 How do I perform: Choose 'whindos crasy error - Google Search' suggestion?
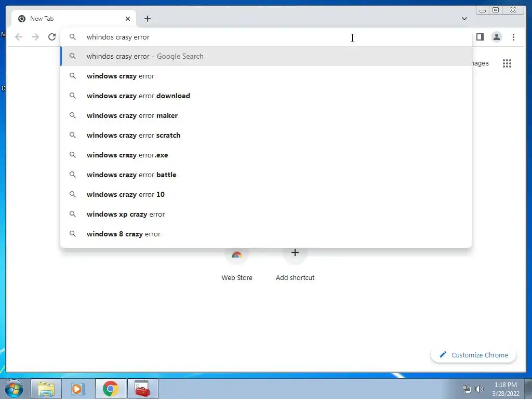click(266, 56)
